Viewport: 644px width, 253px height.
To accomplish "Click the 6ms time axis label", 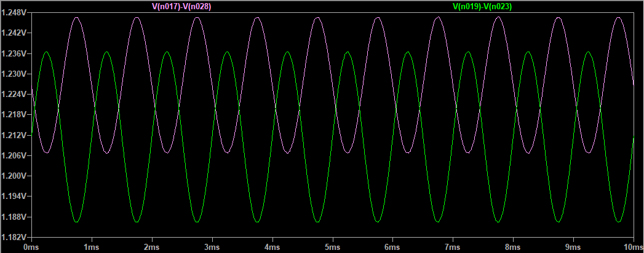I will [x=392, y=247].
